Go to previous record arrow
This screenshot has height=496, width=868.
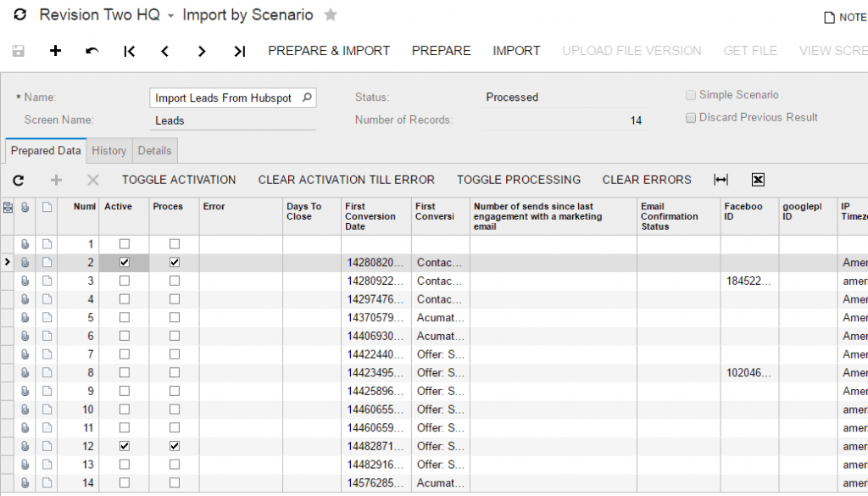[x=165, y=52]
